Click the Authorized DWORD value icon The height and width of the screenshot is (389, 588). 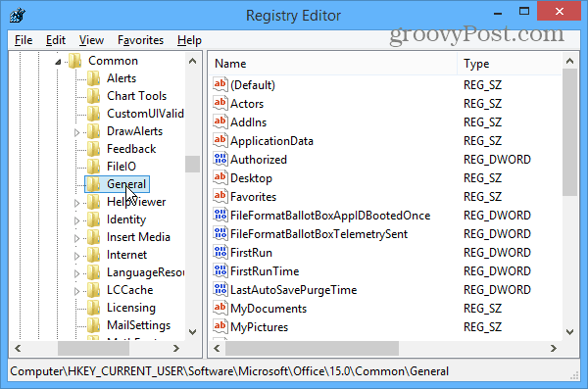[220, 159]
